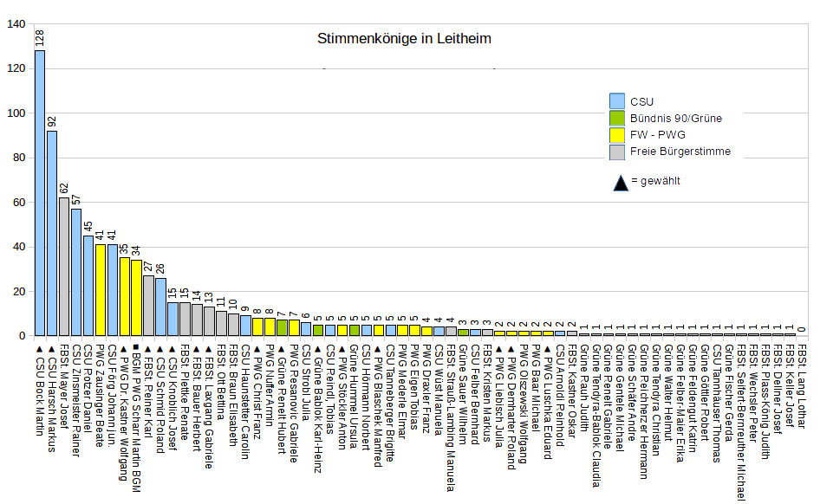Click the chart title 'Stimmenkönige in Leitheim'
This screenshot has height=504, width=820.
click(404, 39)
